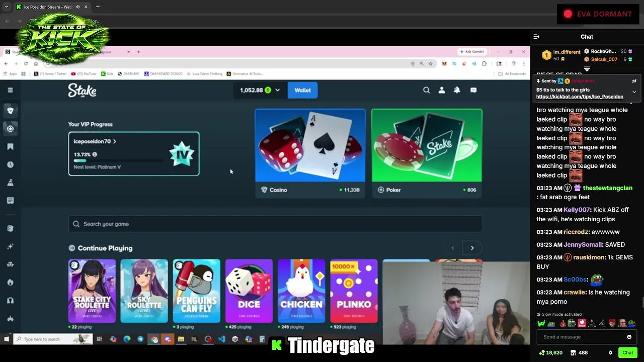Click the VIP progress info icon
This screenshot has height=362, width=644.
(95, 154)
